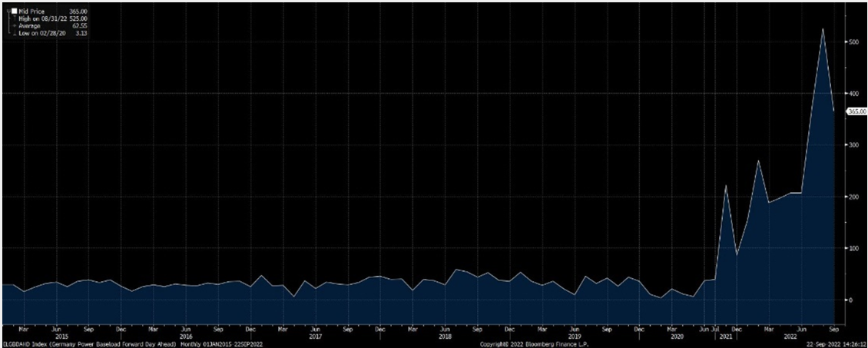
Task: Click the 0 label on the price axis
Action: (x=851, y=300)
